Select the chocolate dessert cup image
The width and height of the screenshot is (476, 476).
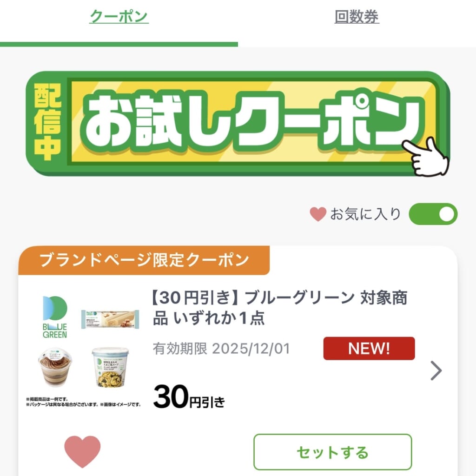[55, 368]
